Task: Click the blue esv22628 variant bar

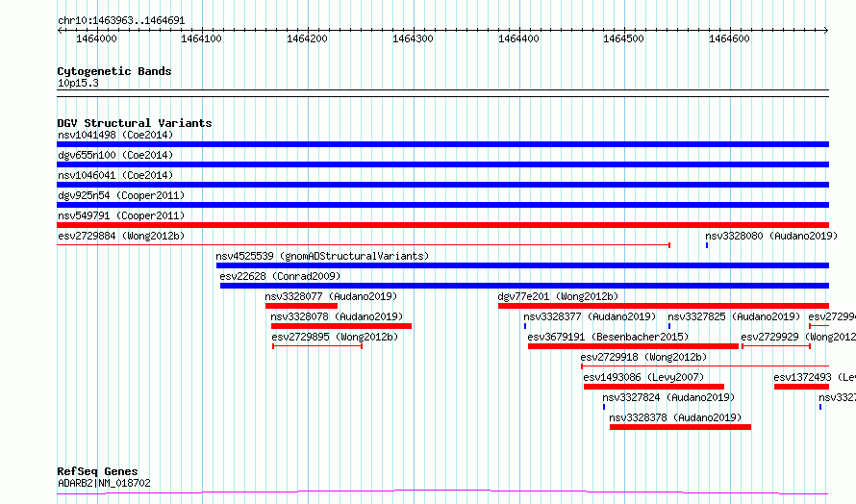Action: point(524,286)
